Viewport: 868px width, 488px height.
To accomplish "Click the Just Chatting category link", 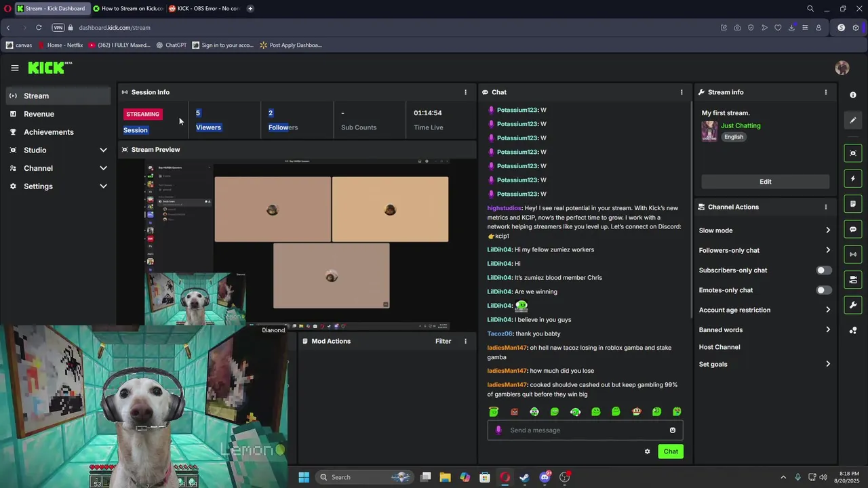I will coord(741,125).
